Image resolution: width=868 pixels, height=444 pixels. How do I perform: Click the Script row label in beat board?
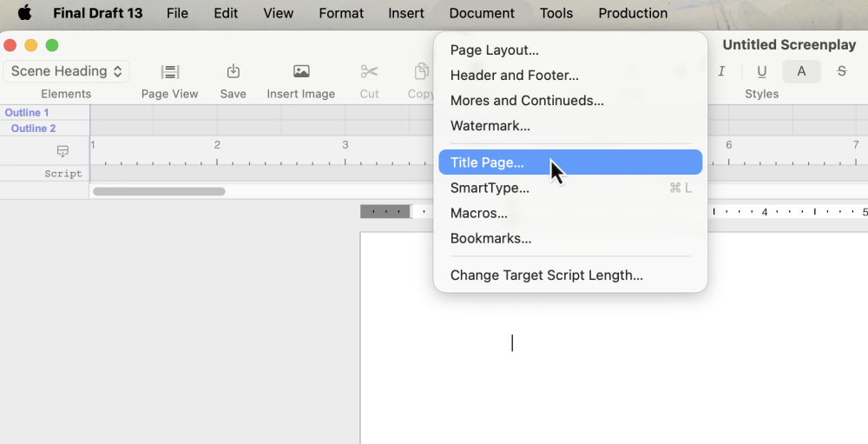point(63,174)
